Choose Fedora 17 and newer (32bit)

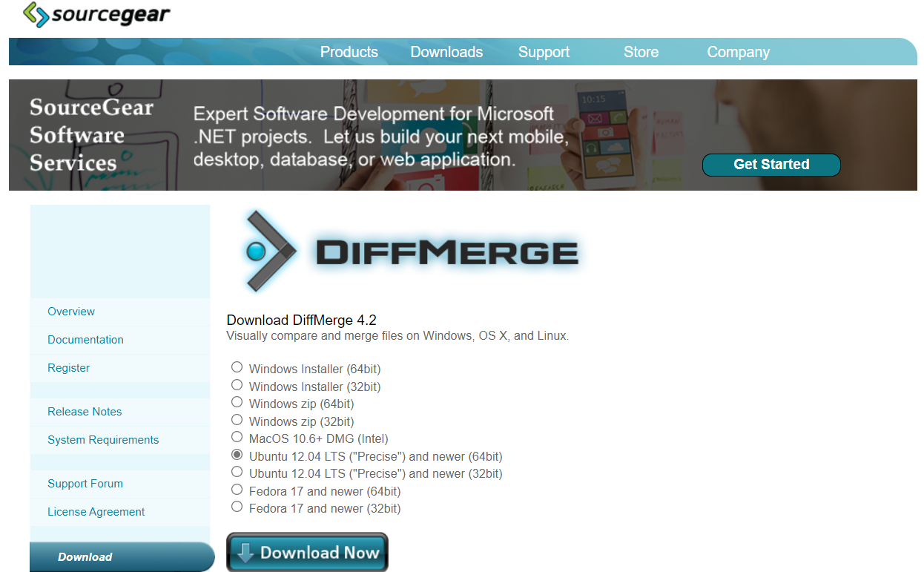(x=237, y=506)
